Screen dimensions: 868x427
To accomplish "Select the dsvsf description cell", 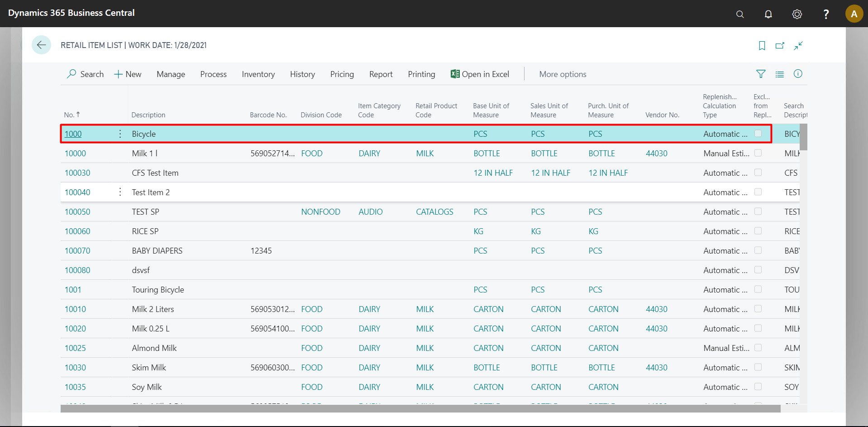I will [141, 270].
